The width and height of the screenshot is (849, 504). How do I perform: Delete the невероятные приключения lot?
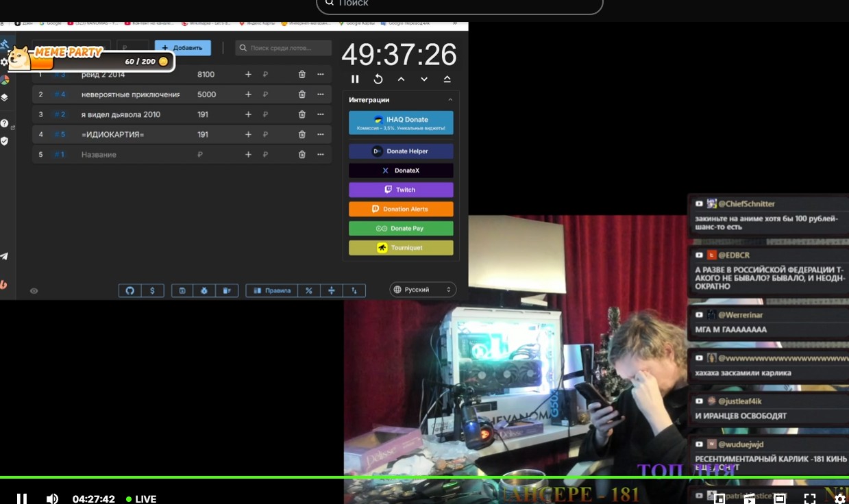[x=302, y=94]
